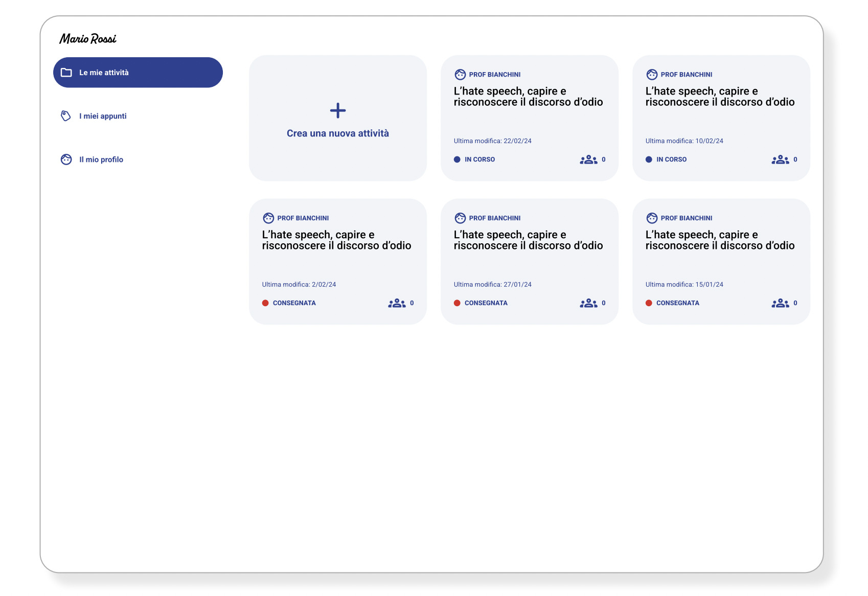Click the Mario Rossi name logo
868x596 pixels.
point(88,39)
